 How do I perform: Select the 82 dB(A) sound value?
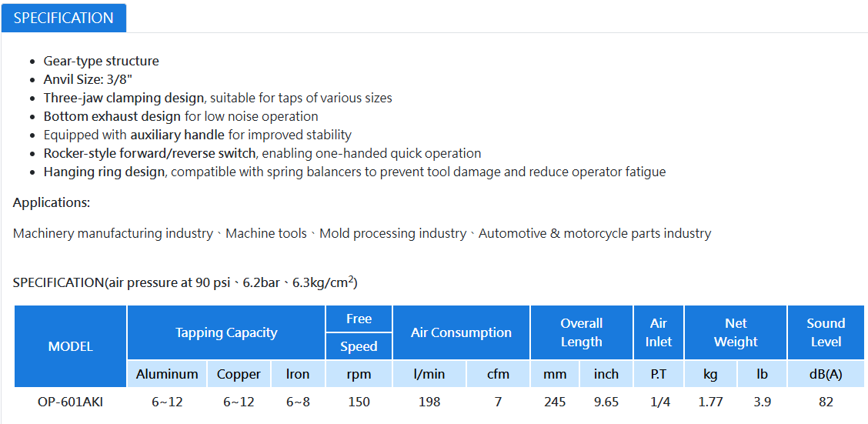point(826,402)
